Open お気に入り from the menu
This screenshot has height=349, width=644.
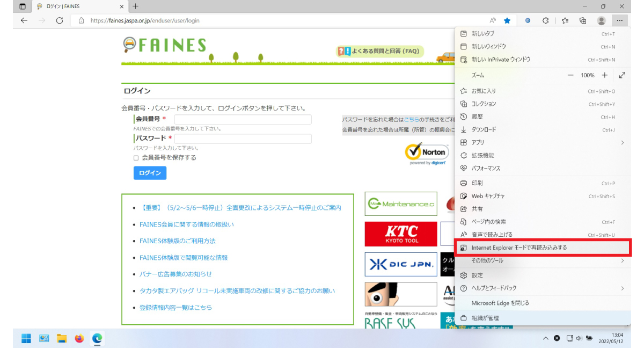pos(543,91)
